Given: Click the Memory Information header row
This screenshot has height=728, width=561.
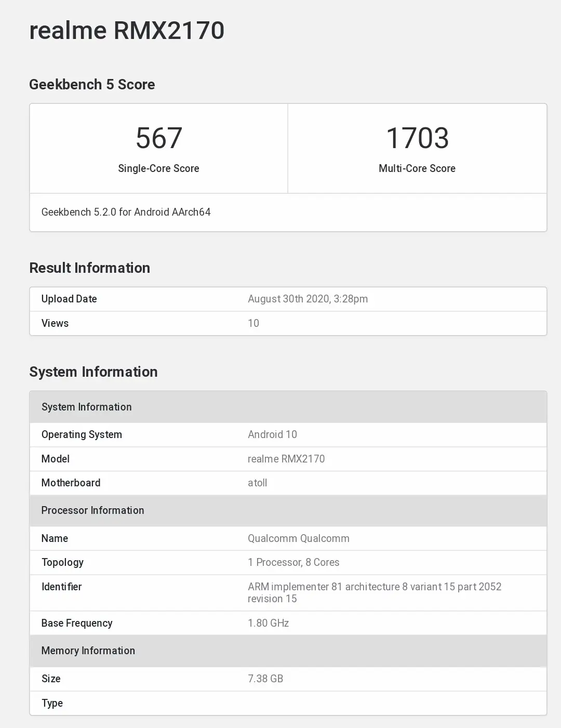Looking at the screenshot, I should point(288,651).
